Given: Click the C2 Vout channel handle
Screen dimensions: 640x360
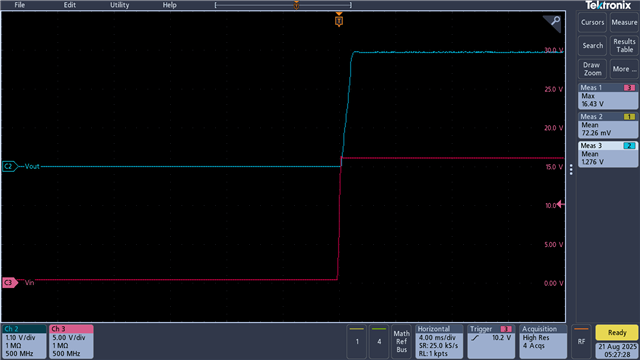Looking at the screenshot, I should click(10, 166).
